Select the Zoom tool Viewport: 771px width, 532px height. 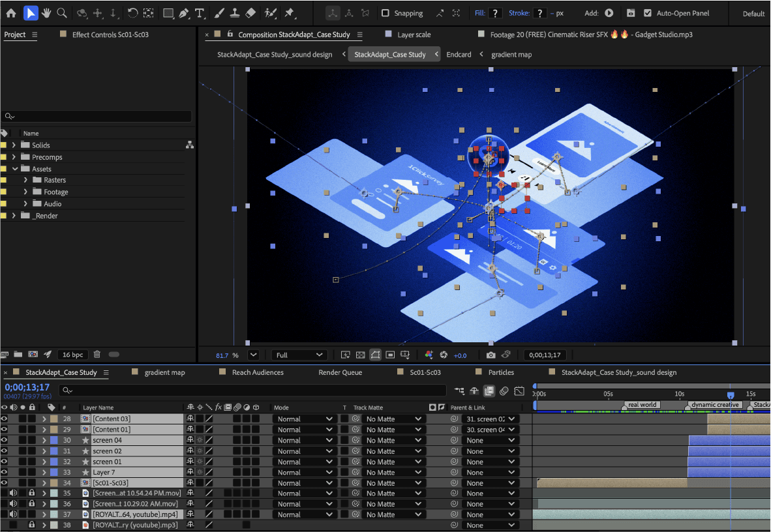62,13
